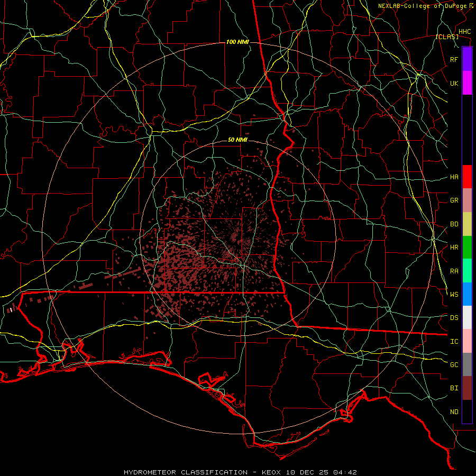Viewport: 476px width, 476px height.
Task: Click the DS white legend swatch
Action: pos(467,317)
